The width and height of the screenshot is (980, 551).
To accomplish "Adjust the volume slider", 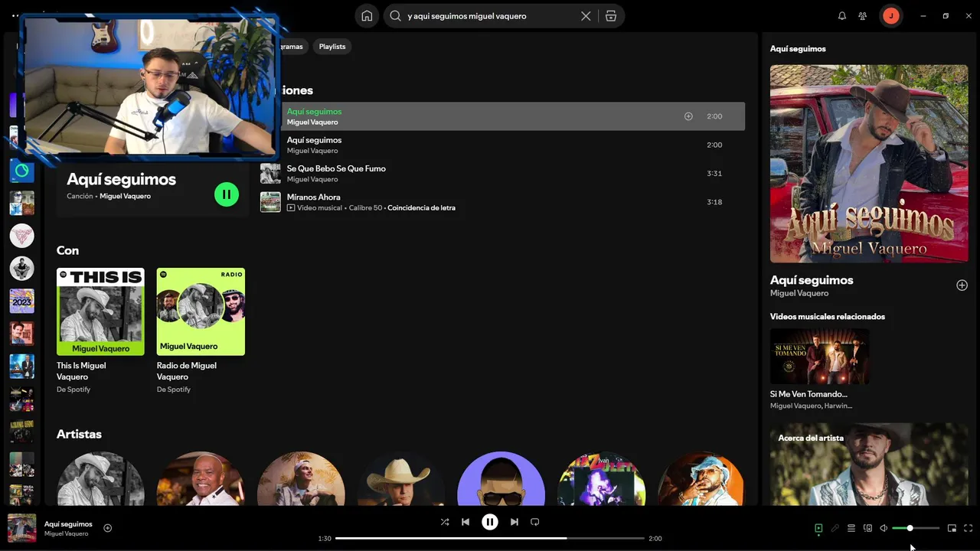I will pyautogui.click(x=916, y=528).
